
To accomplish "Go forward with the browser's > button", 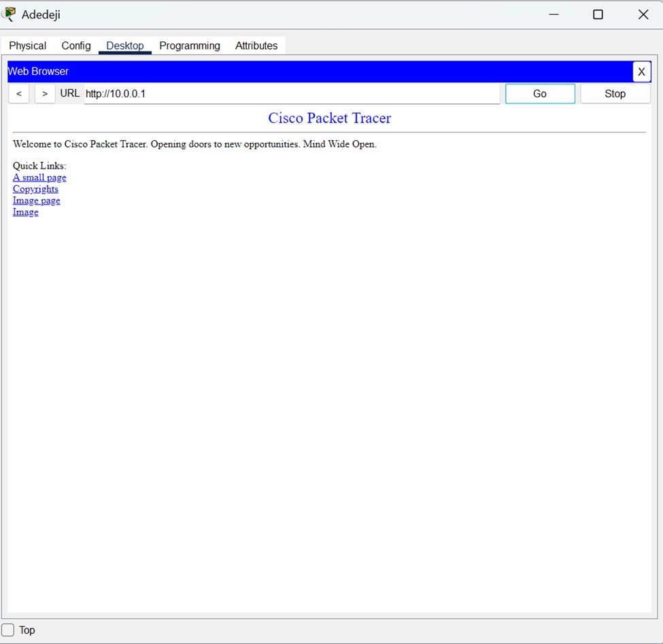I will click(x=45, y=94).
